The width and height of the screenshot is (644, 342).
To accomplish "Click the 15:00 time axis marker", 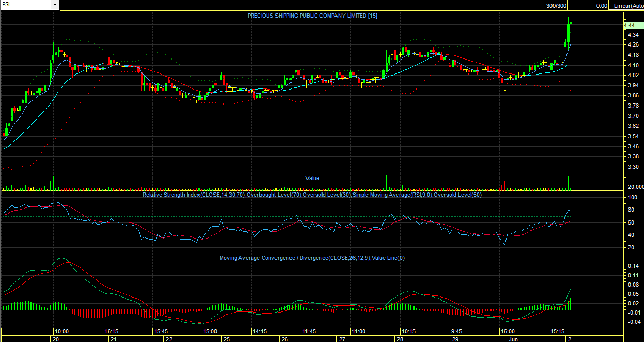I will tap(210, 331).
